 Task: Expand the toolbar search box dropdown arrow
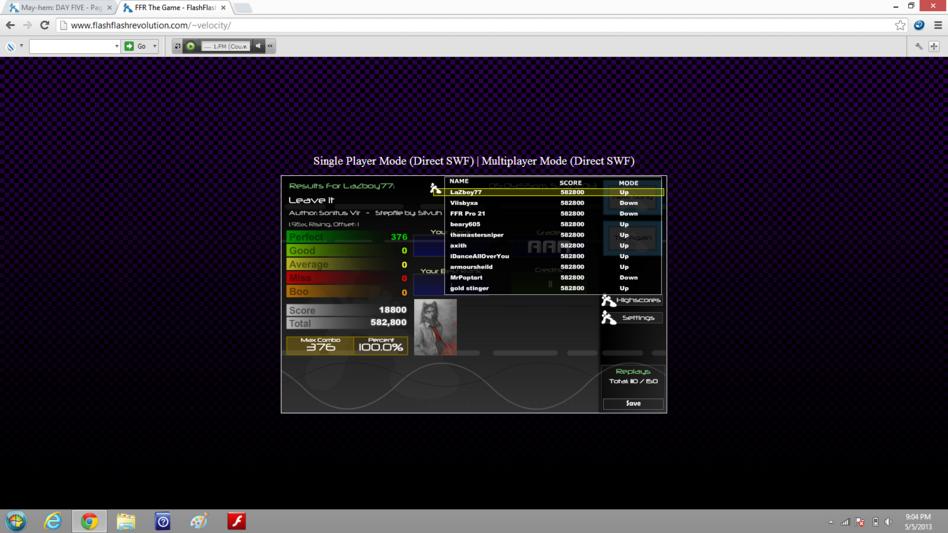pos(117,46)
